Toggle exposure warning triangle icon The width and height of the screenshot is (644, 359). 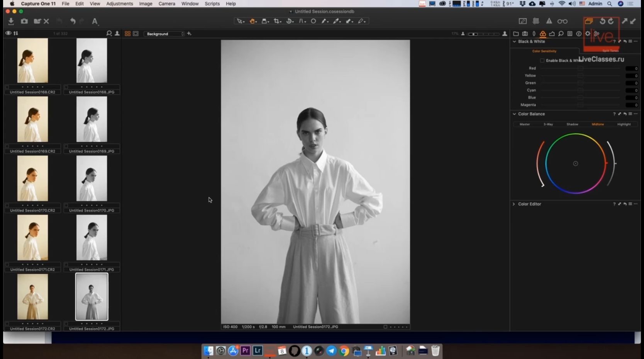[549, 21]
